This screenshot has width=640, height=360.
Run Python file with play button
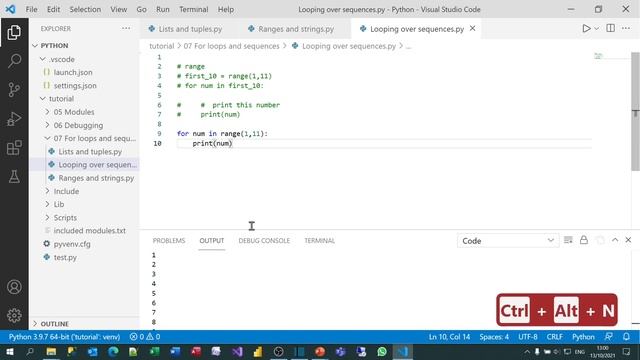click(x=586, y=29)
